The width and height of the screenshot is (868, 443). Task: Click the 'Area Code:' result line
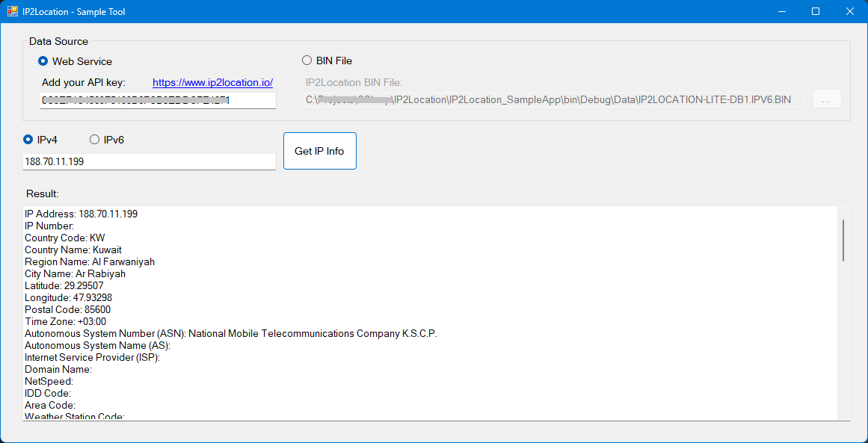(50, 406)
